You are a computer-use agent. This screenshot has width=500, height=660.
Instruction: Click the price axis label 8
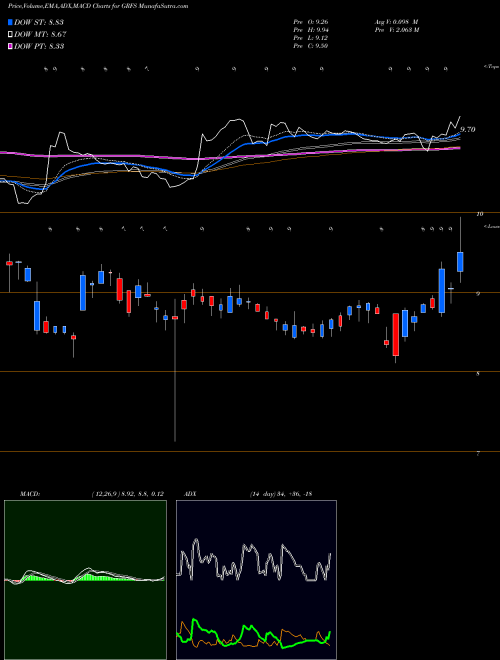478,373
